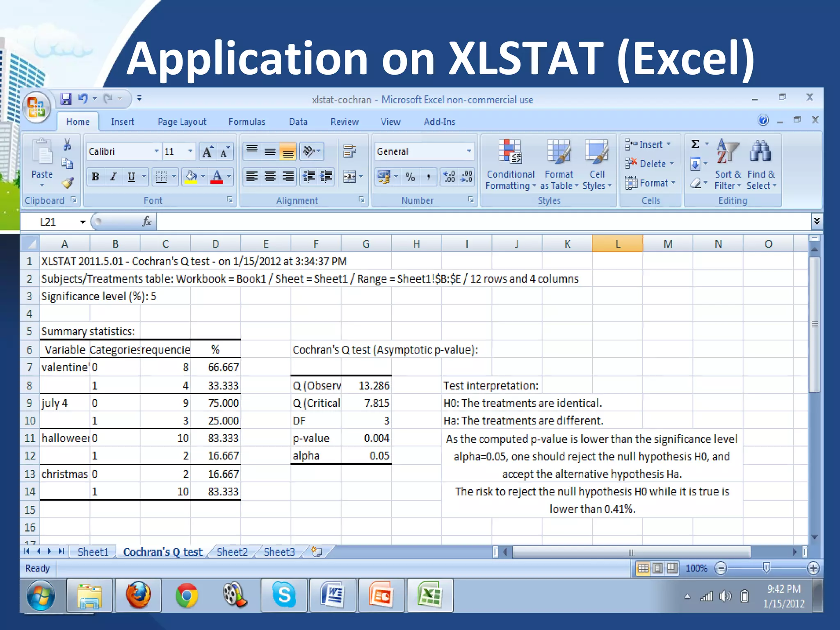The width and height of the screenshot is (840, 630).
Task: Open Skype from the taskbar
Action: tap(284, 595)
